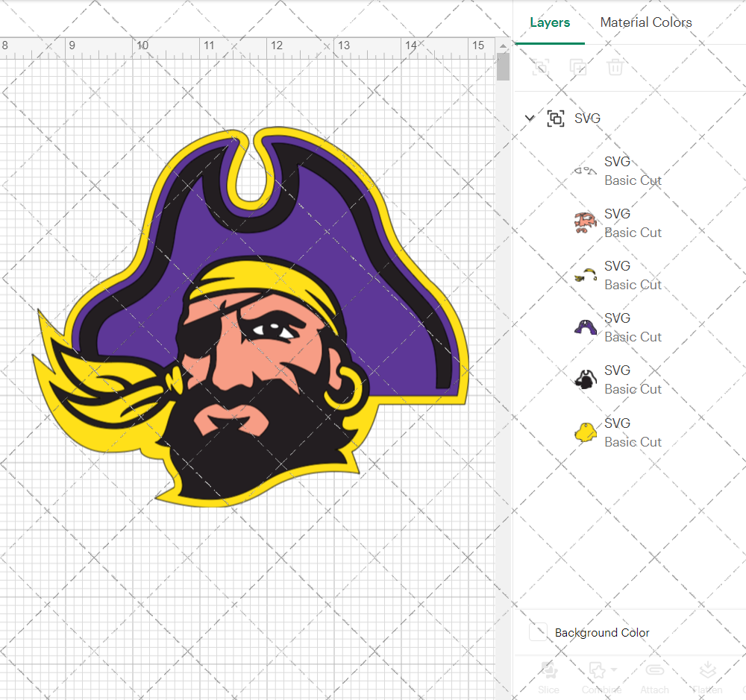Click the Background Color label
The height and width of the screenshot is (700, 746).
click(602, 632)
